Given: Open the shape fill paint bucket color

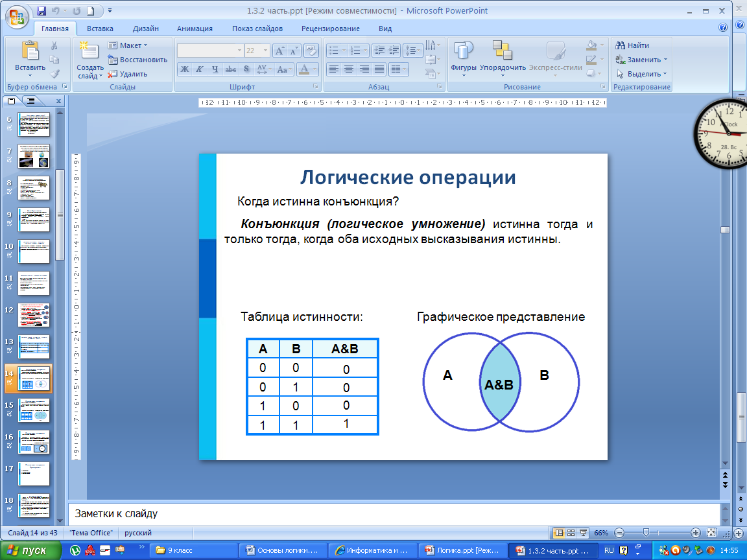Looking at the screenshot, I should [595, 46].
